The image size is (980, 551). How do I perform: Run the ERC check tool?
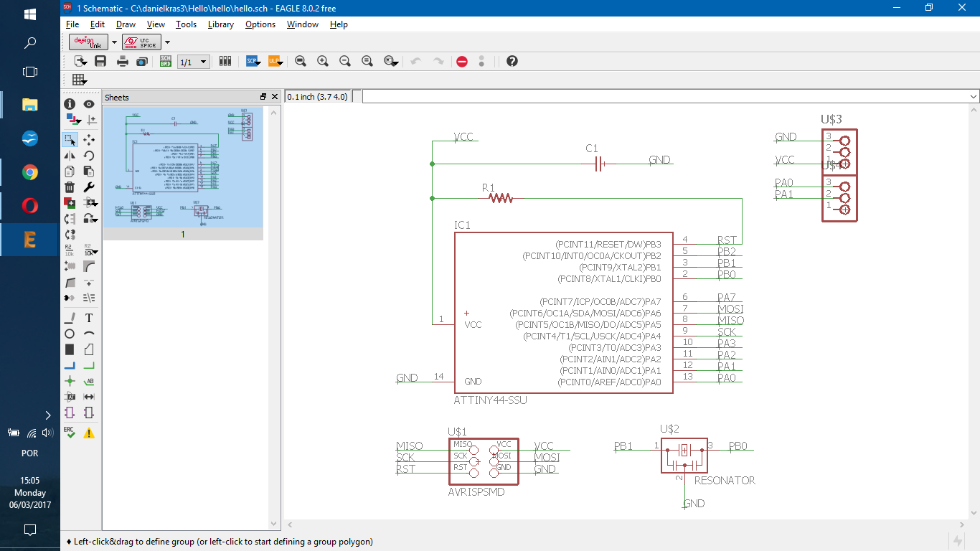click(x=70, y=433)
